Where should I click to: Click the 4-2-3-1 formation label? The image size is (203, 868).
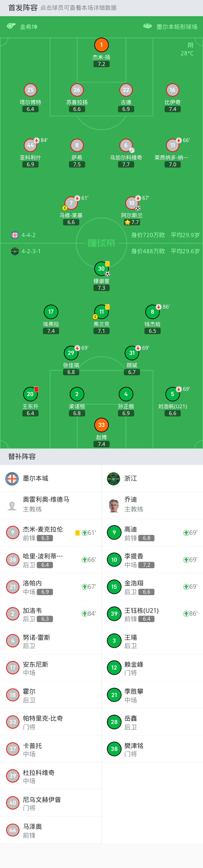coord(31,251)
